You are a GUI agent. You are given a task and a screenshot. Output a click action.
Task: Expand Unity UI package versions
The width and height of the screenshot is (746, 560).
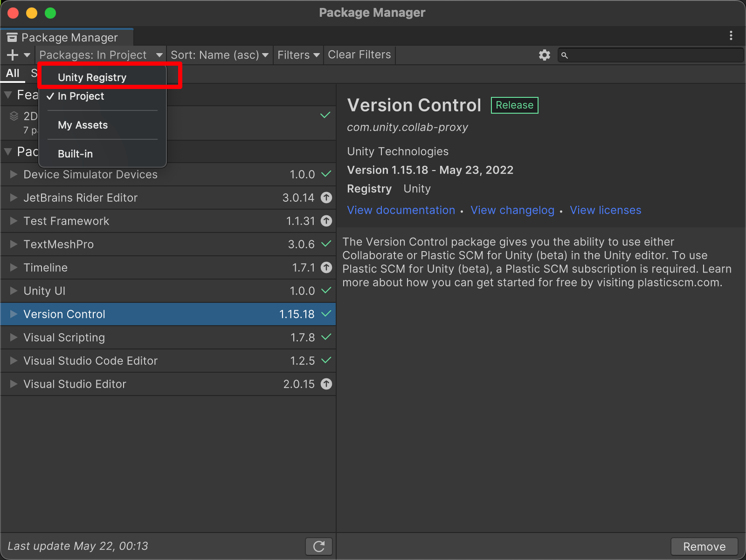[14, 291]
